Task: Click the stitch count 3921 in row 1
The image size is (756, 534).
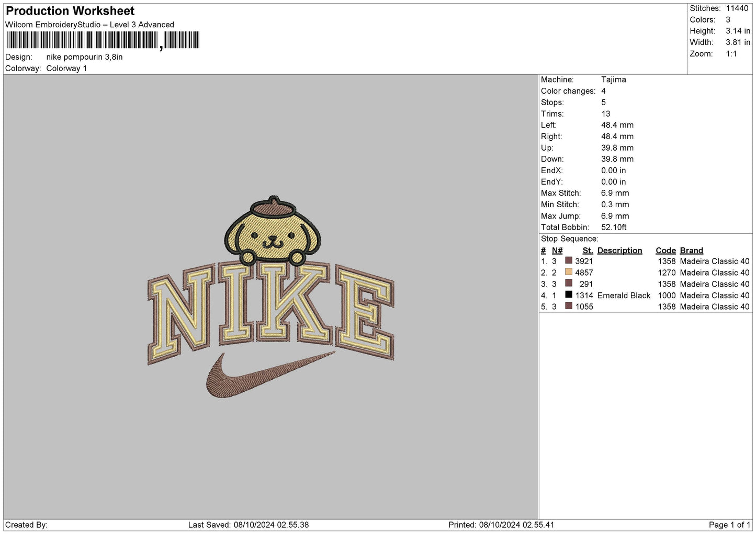Action: (x=584, y=262)
